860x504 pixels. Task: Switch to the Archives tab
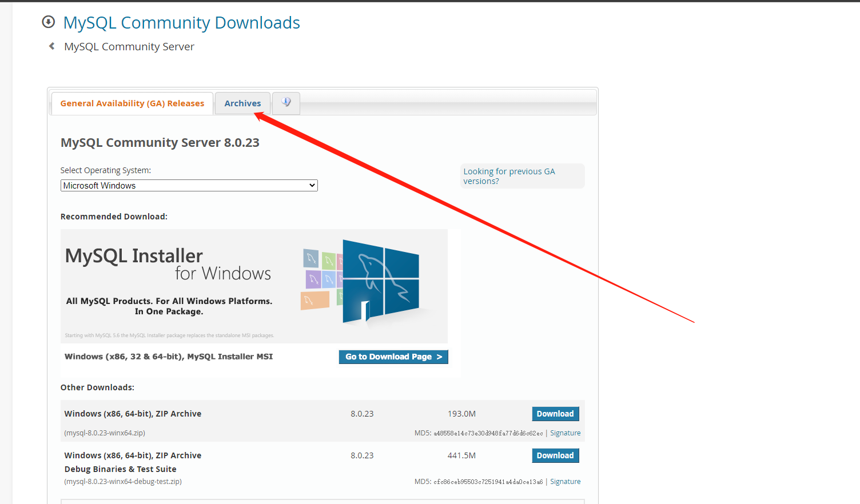click(x=242, y=103)
